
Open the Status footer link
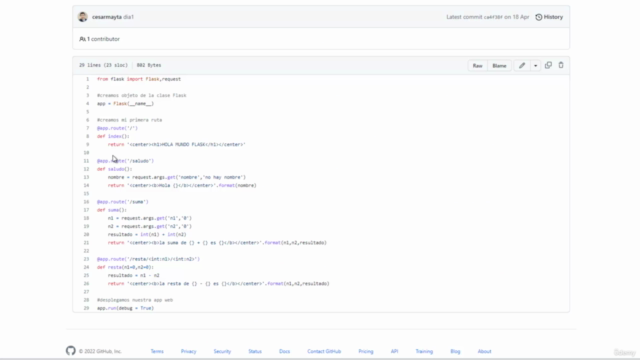pos(255,351)
